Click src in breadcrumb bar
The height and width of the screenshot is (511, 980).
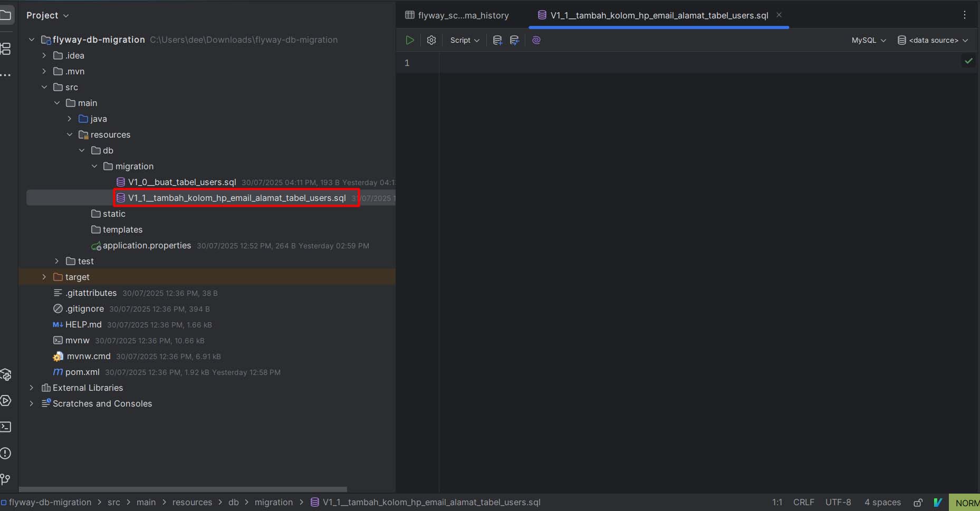coord(114,502)
